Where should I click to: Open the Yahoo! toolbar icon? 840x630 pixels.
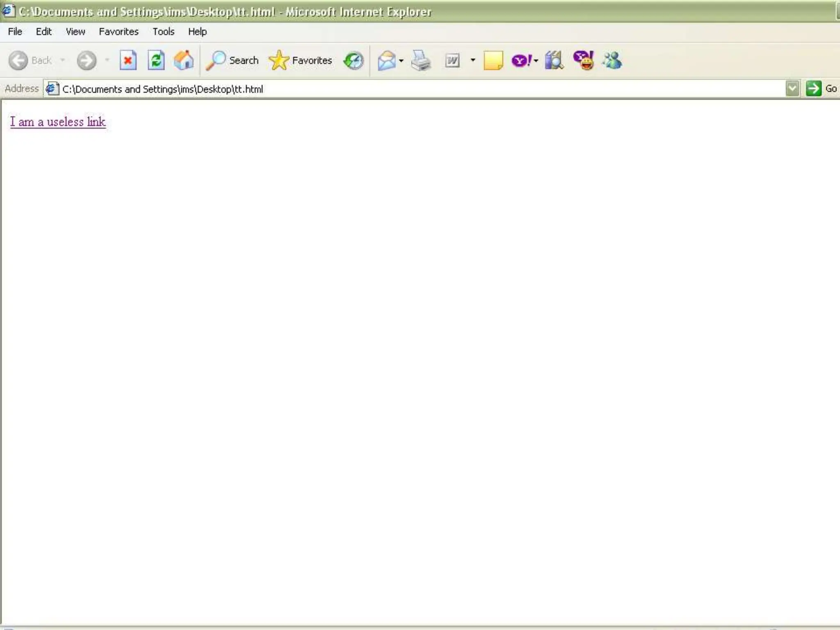(520, 61)
